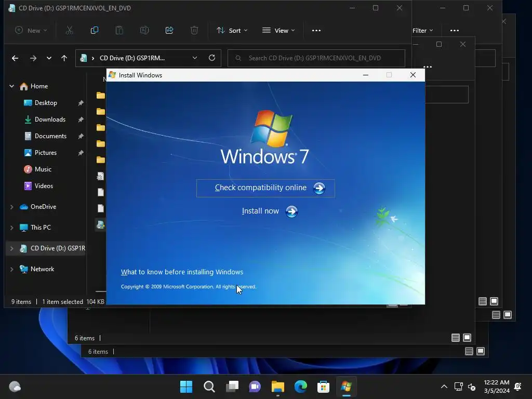Minimize the Install Windows dialog
This screenshot has width=532, height=399.
(365, 75)
